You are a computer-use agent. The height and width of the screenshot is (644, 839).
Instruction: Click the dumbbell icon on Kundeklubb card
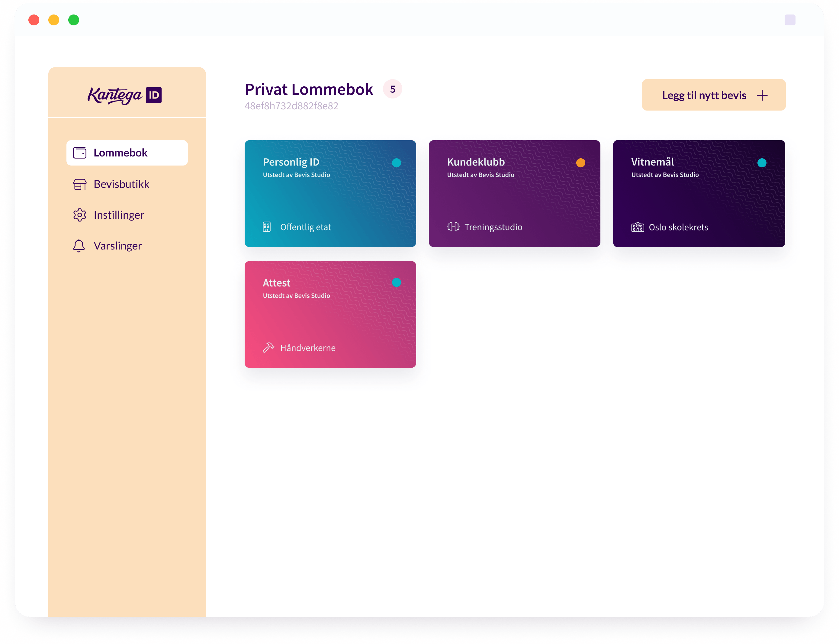click(x=453, y=227)
